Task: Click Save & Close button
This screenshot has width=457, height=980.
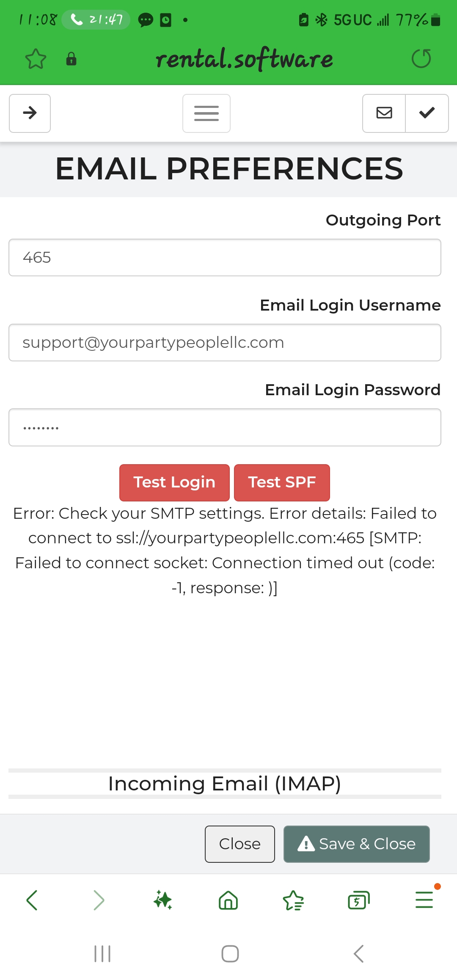Action: pos(356,844)
